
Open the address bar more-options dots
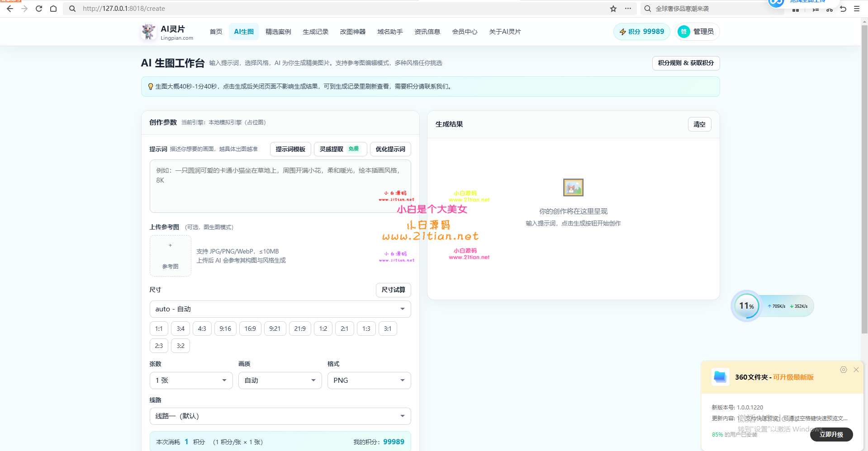[628, 9]
